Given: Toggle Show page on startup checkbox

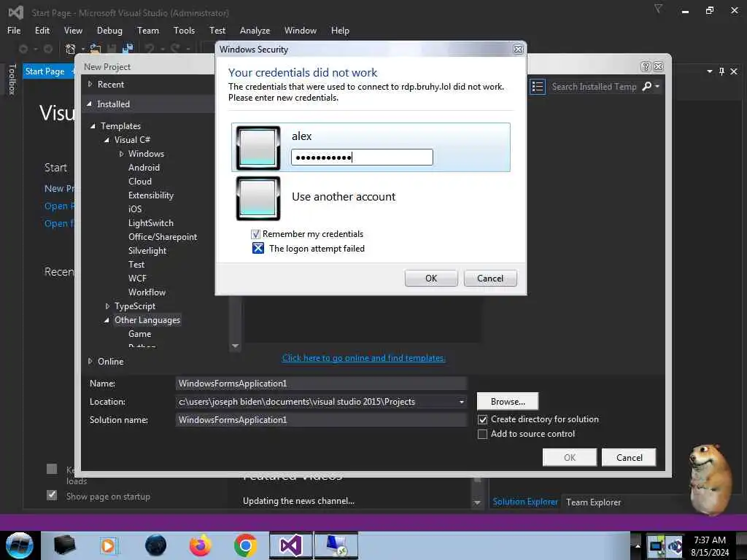Looking at the screenshot, I should coord(52,495).
